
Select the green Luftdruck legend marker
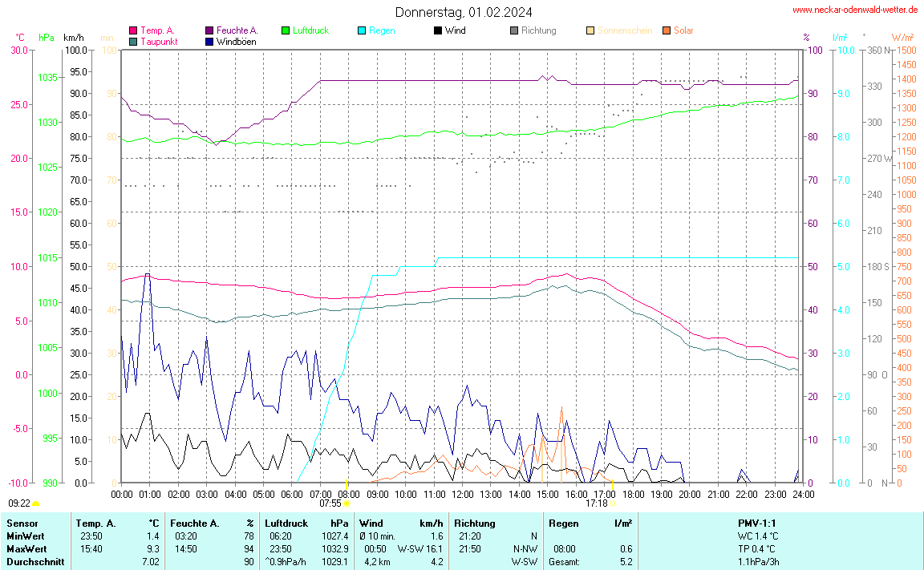286,31
